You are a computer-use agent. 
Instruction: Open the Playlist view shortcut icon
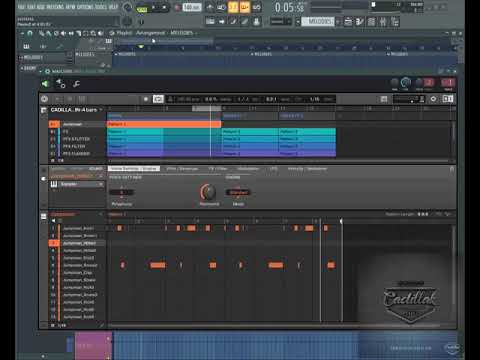[x=348, y=22]
